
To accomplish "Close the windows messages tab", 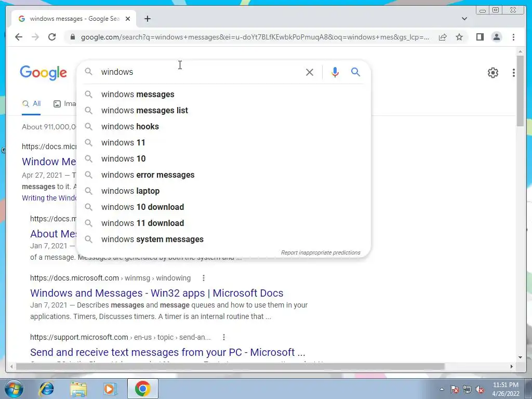I will coord(128,19).
